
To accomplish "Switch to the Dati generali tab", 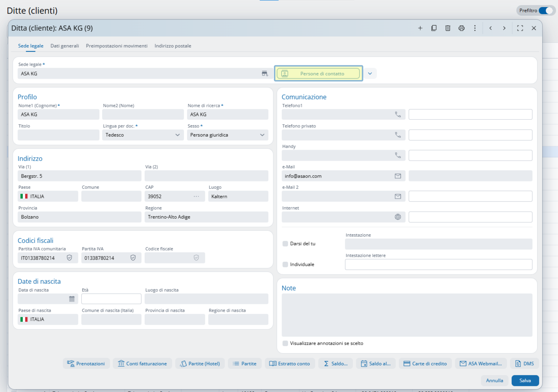I will (x=65, y=46).
